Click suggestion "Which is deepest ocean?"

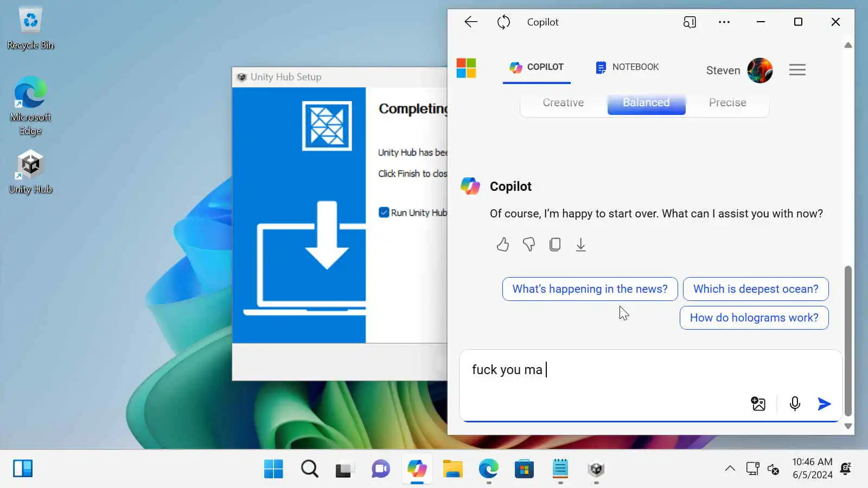756,289
